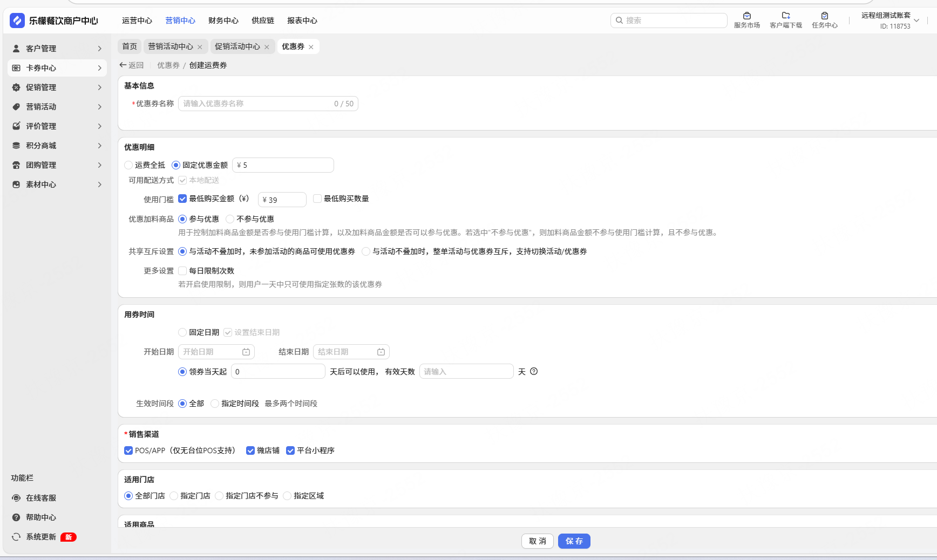937x560 pixels.
Task: Select the 运费全抵 radio option
Action: click(x=128, y=165)
